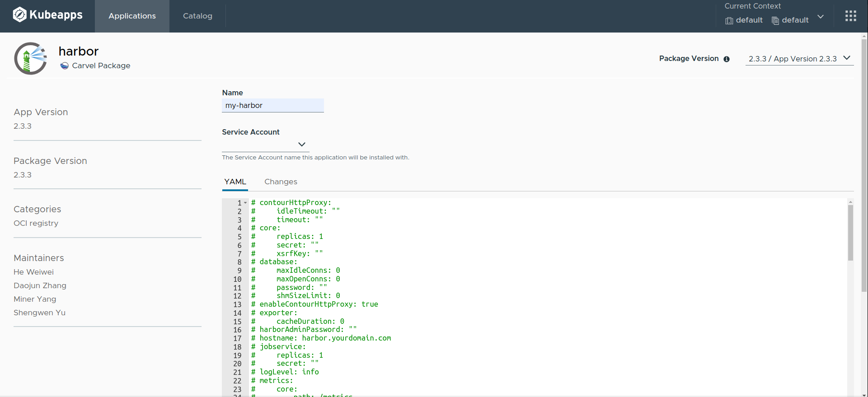Click the editor scroll up arrow

coord(850,202)
